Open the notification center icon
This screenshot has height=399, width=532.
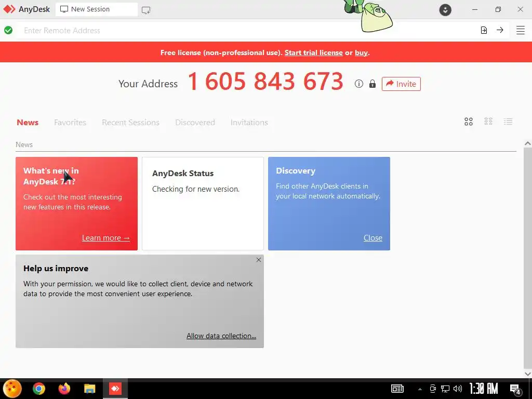click(516, 390)
